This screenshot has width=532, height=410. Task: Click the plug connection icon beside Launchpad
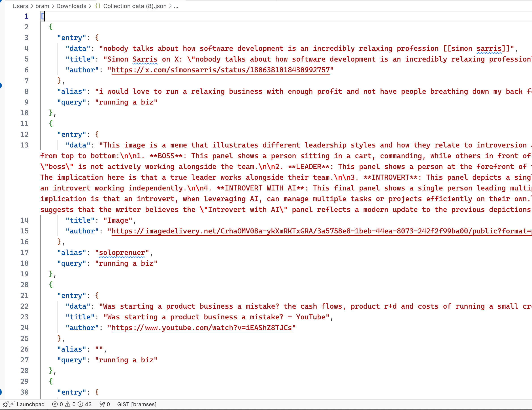tap(12, 404)
